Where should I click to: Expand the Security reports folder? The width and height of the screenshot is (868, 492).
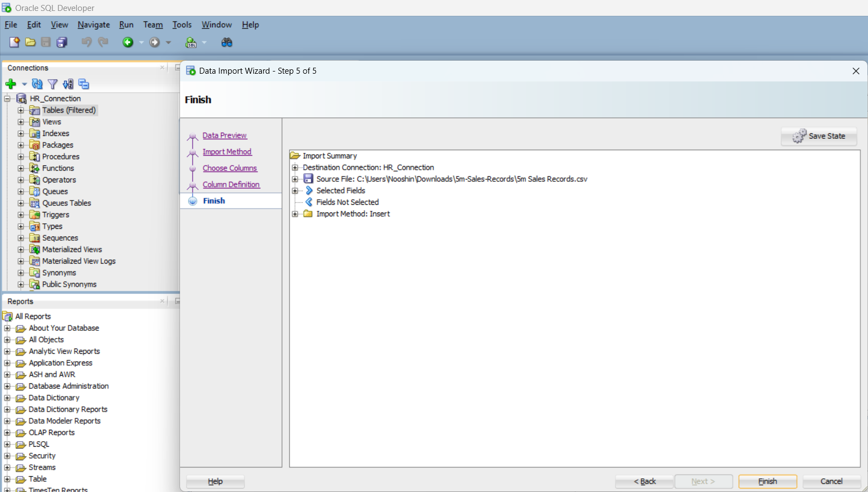pyautogui.click(x=7, y=456)
